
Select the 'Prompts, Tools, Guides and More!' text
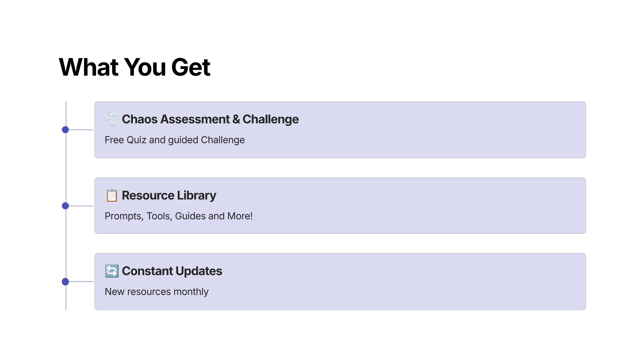pyautogui.click(x=178, y=216)
